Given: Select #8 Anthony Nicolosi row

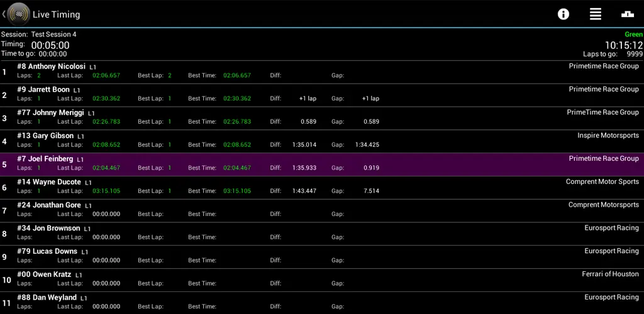Looking at the screenshot, I should tap(322, 72).
